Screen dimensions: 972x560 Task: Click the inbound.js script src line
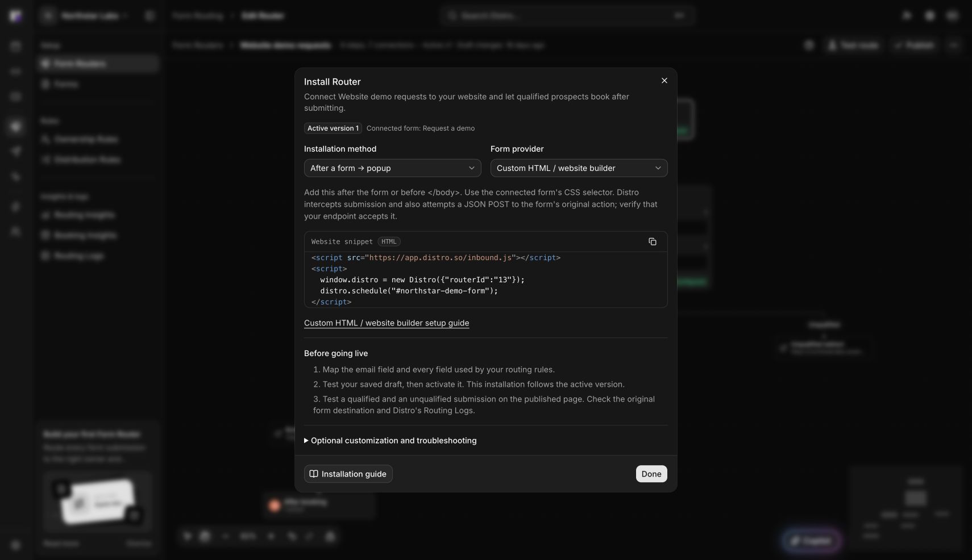[x=436, y=258]
